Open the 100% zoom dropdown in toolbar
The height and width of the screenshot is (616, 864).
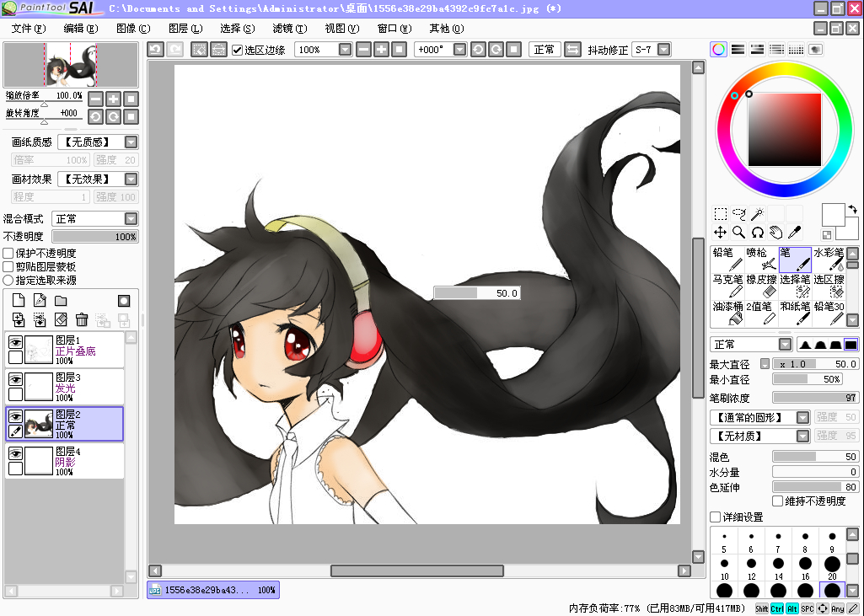345,50
